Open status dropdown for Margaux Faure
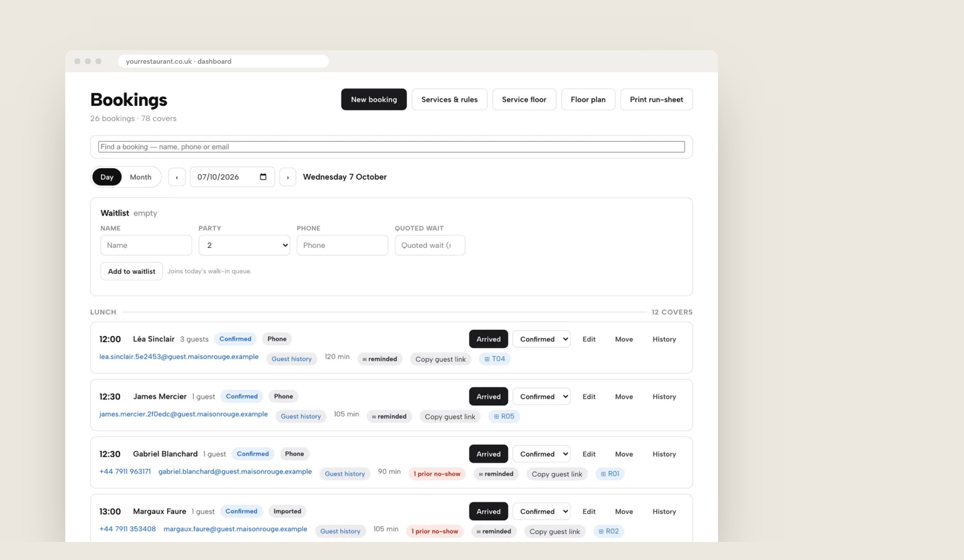The width and height of the screenshot is (964, 560). point(541,511)
